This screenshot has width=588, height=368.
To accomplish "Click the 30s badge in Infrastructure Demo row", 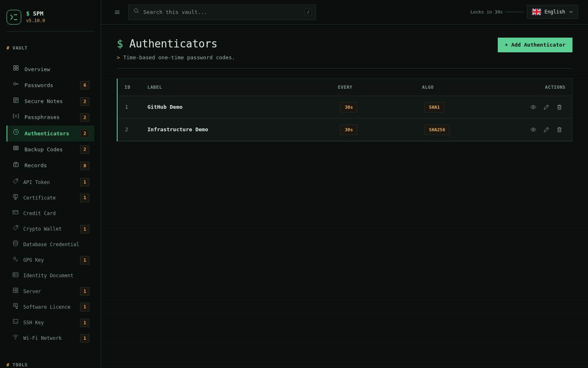I will tap(349, 130).
